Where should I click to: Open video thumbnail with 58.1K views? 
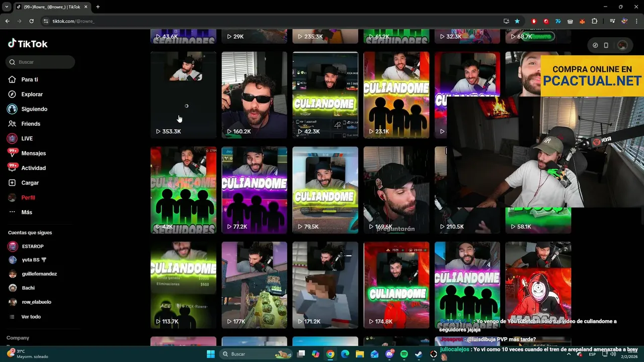coord(538,220)
